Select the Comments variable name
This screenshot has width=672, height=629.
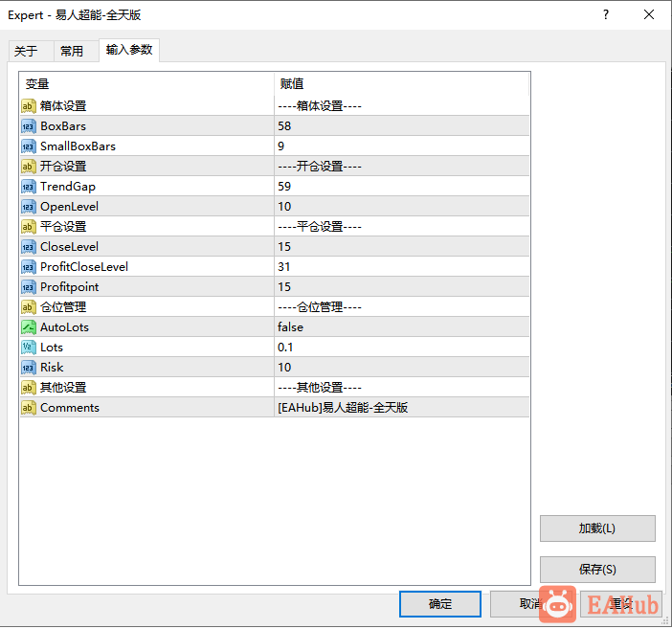click(70, 408)
